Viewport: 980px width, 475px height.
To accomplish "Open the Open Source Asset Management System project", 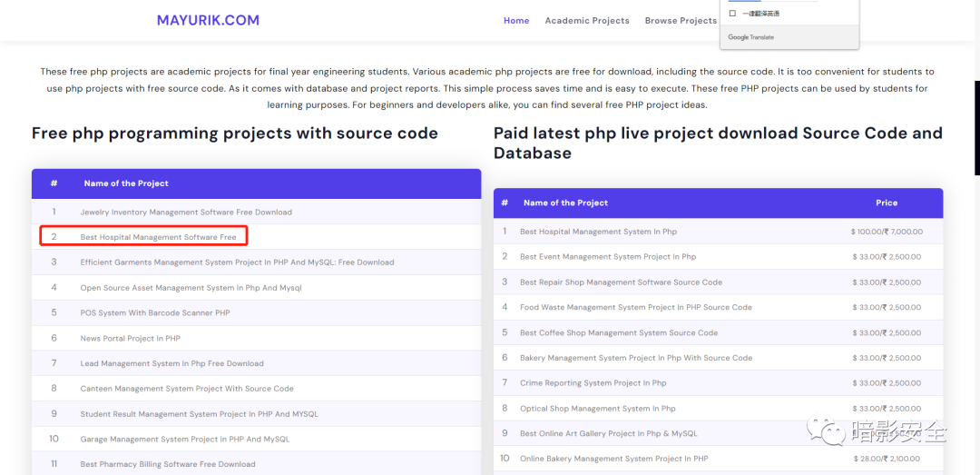I will pos(191,288).
